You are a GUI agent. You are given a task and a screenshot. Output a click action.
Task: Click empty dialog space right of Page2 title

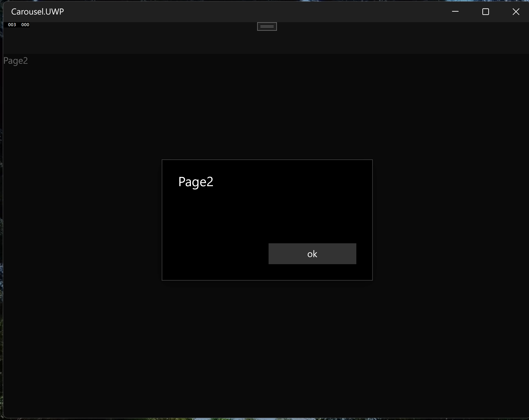[x=295, y=182]
